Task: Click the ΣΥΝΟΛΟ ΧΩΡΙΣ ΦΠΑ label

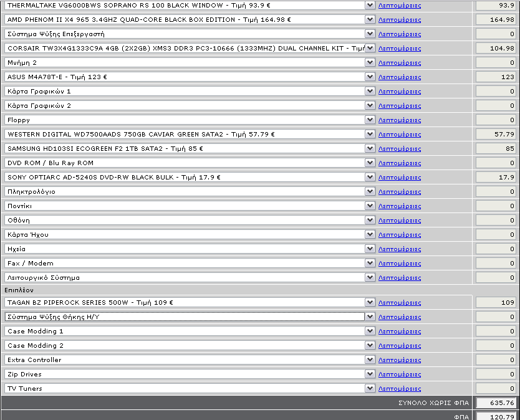Action: pos(433,403)
